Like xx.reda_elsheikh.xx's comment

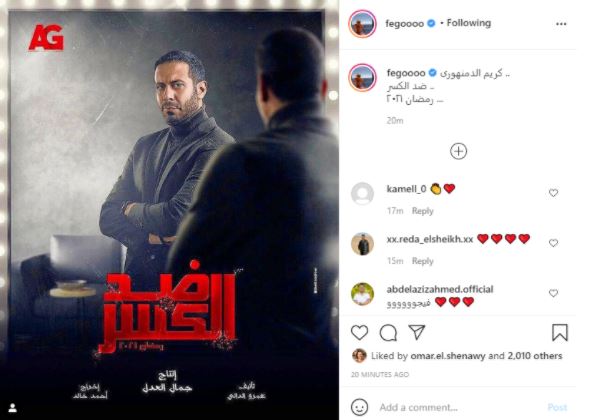(553, 243)
